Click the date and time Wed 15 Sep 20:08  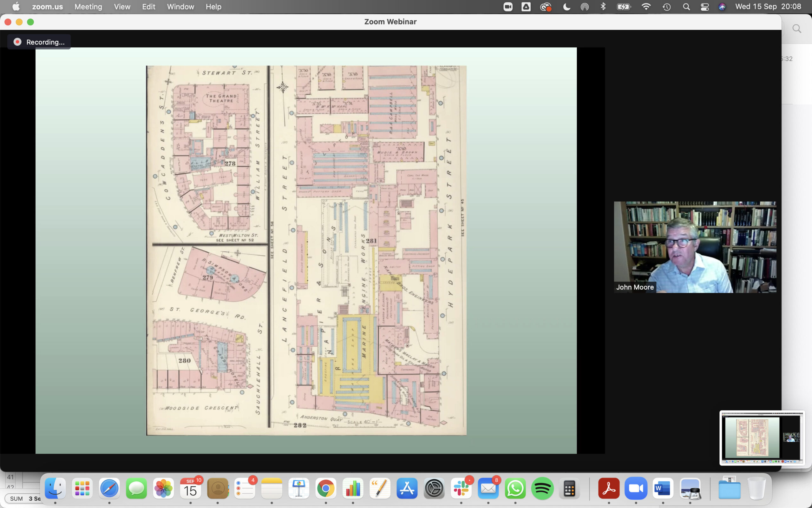point(768,7)
